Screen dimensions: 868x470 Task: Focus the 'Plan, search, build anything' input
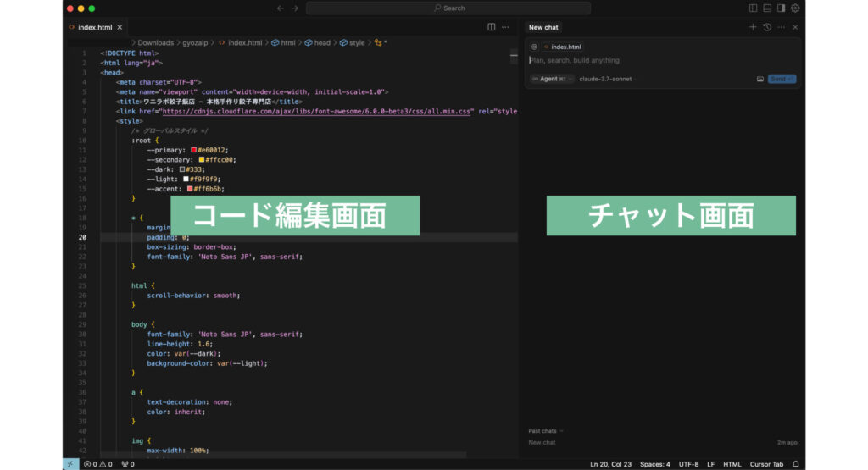coord(661,60)
